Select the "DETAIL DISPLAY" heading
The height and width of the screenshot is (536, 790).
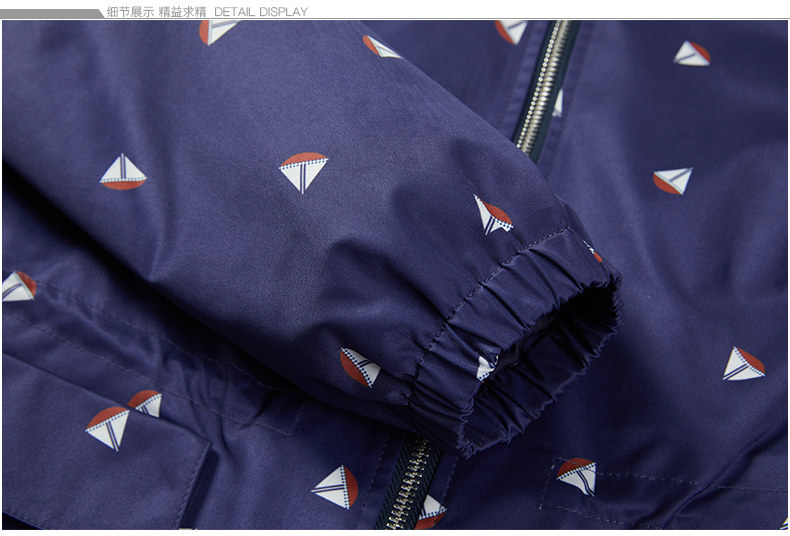(261, 11)
